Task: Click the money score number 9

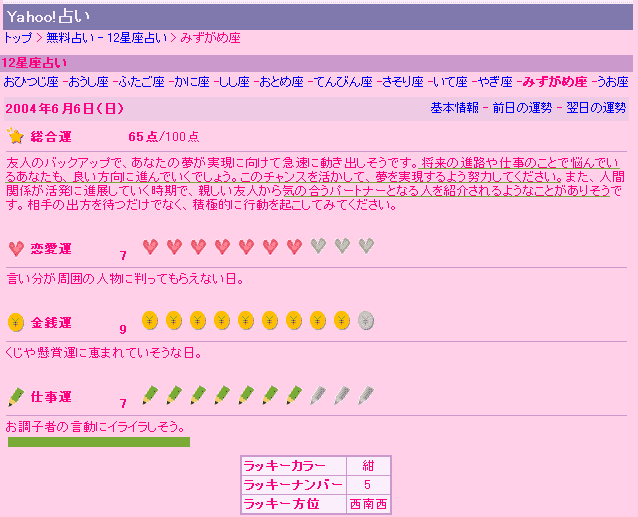Action: click(123, 329)
